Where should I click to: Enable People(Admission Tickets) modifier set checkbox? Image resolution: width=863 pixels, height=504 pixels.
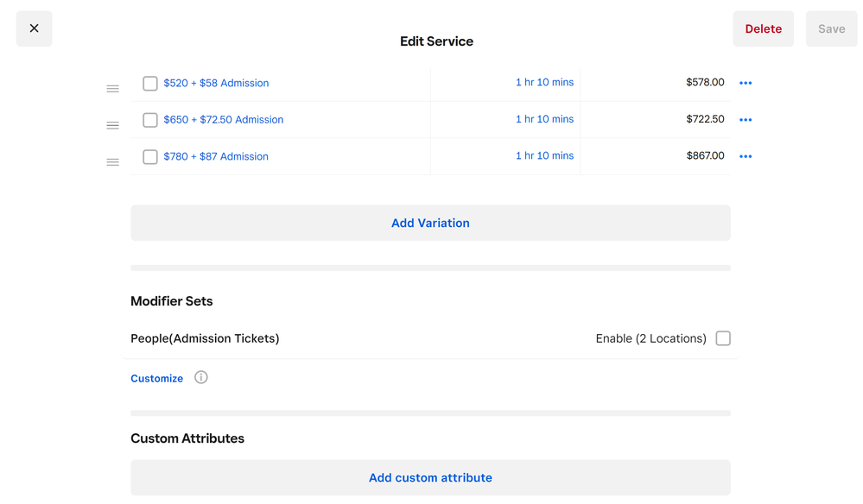point(723,338)
